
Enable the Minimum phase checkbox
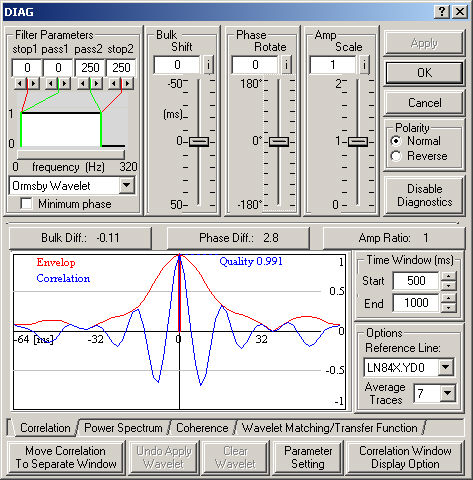tap(26, 204)
